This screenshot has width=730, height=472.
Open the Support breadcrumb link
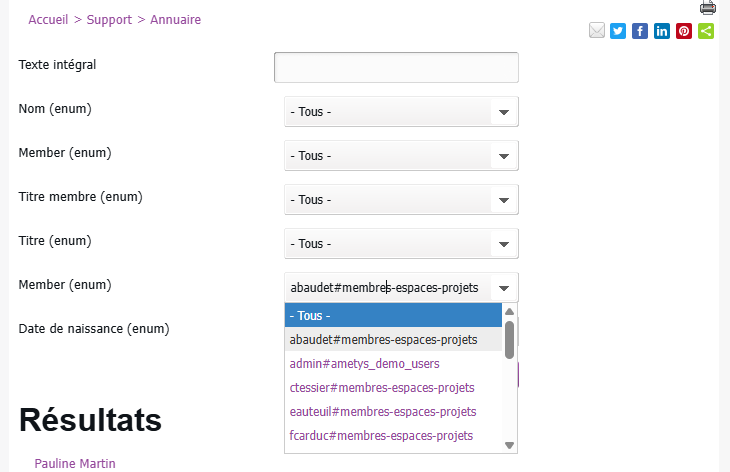(x=109, y=20)
